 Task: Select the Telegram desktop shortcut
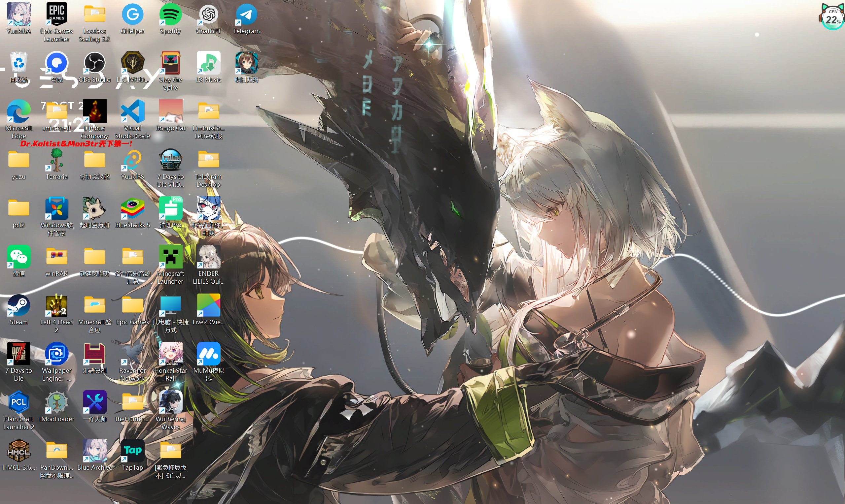coord(246,15)
